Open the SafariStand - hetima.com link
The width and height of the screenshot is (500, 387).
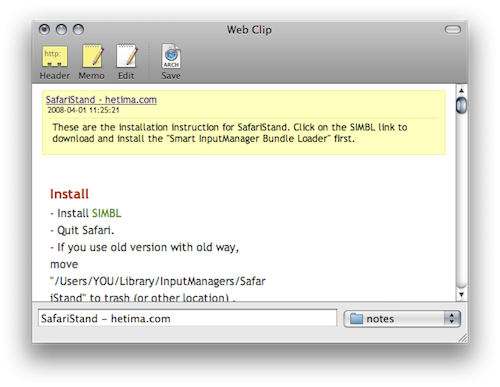[x=101, y=100]
